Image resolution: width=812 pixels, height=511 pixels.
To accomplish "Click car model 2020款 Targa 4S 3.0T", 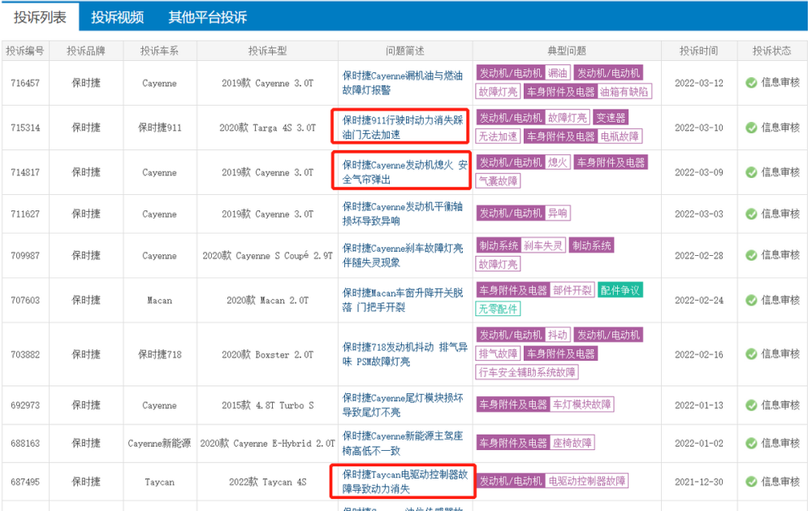I will [267, 128].
